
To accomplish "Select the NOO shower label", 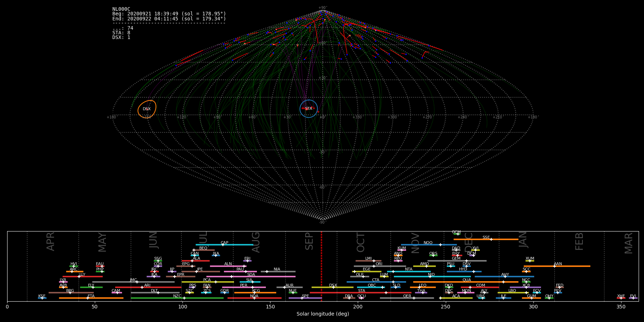I will tap(428, 243).
